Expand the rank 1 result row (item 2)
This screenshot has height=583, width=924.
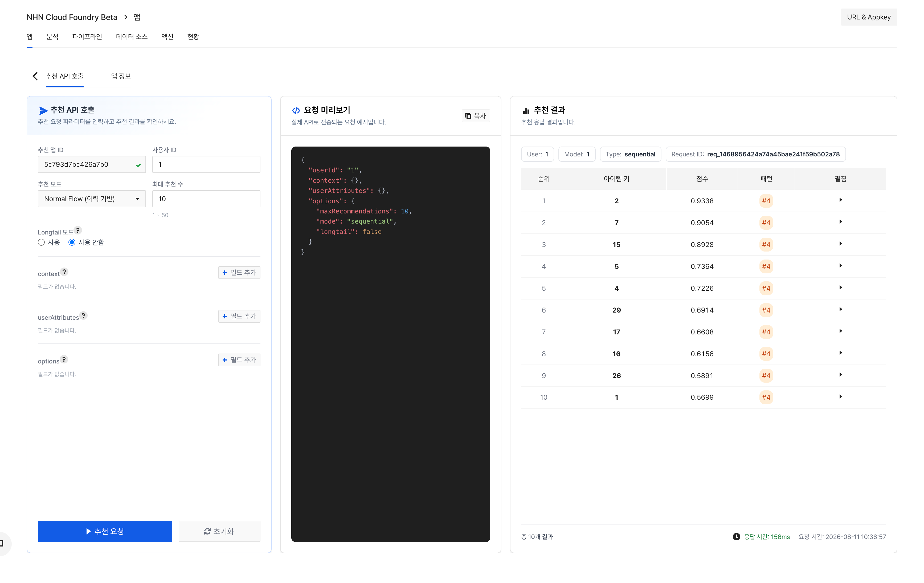(840, 200)
